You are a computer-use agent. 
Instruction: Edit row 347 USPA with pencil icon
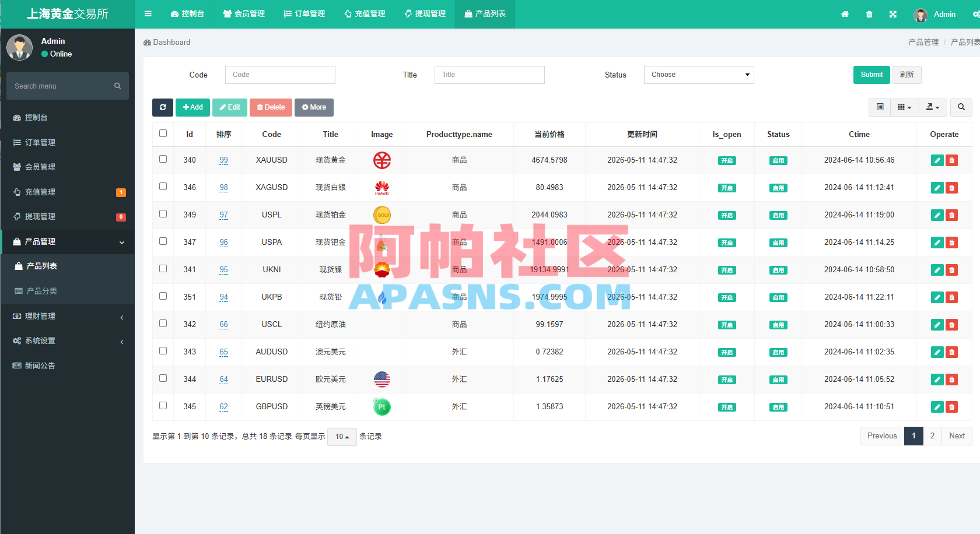coord(937,243)
